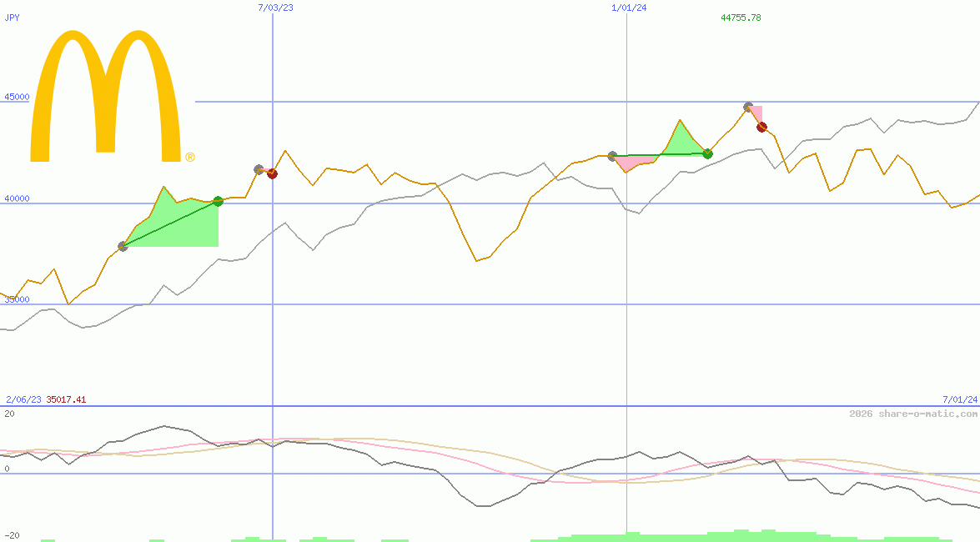
Task: Click the 45000 price axis label
Action: point(17,97)
